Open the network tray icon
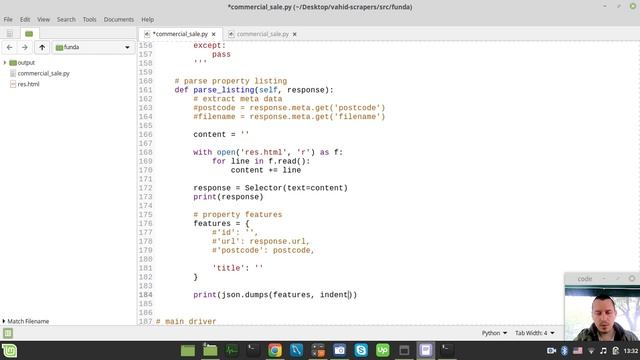The width and height of the screenshot is (640, 360). click(591, 351)
